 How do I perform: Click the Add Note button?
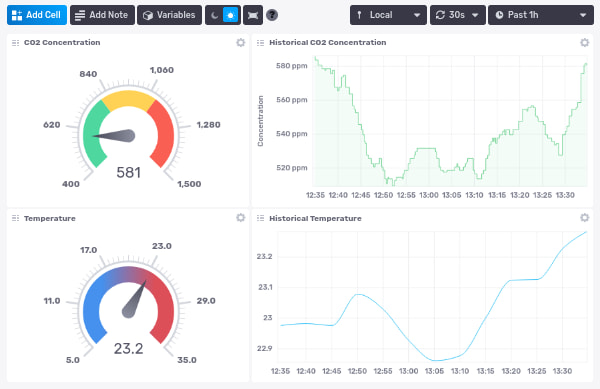102,15
